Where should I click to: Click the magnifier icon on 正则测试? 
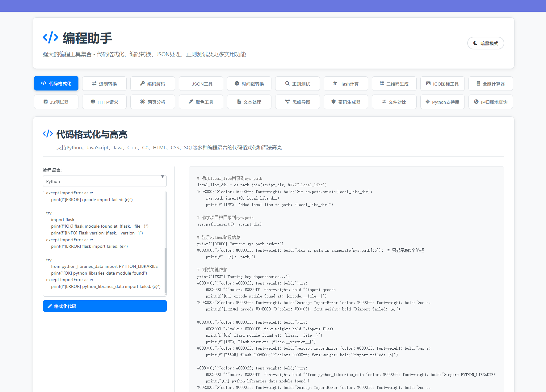pyautogui.click(x=288, y=83)
